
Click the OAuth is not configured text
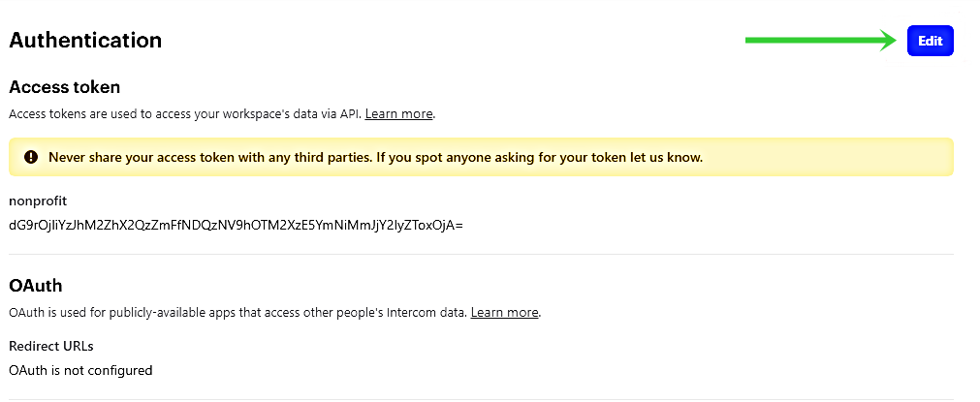click(80, 370)
